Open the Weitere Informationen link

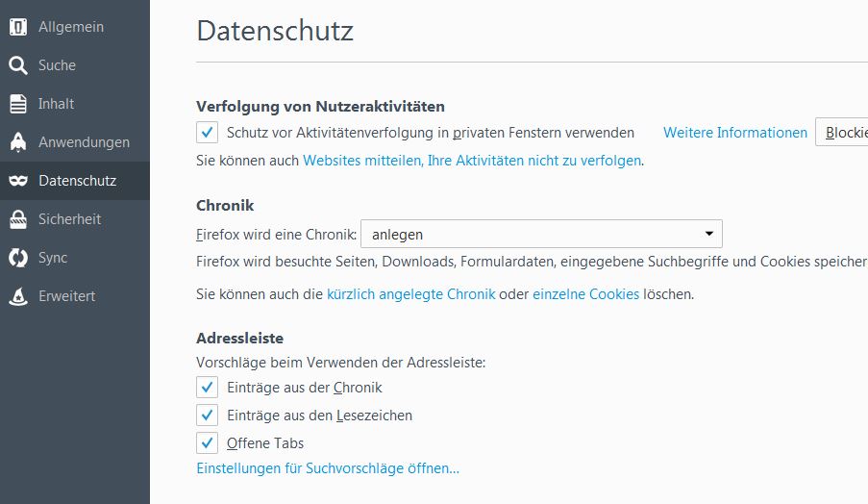(735, 133)
